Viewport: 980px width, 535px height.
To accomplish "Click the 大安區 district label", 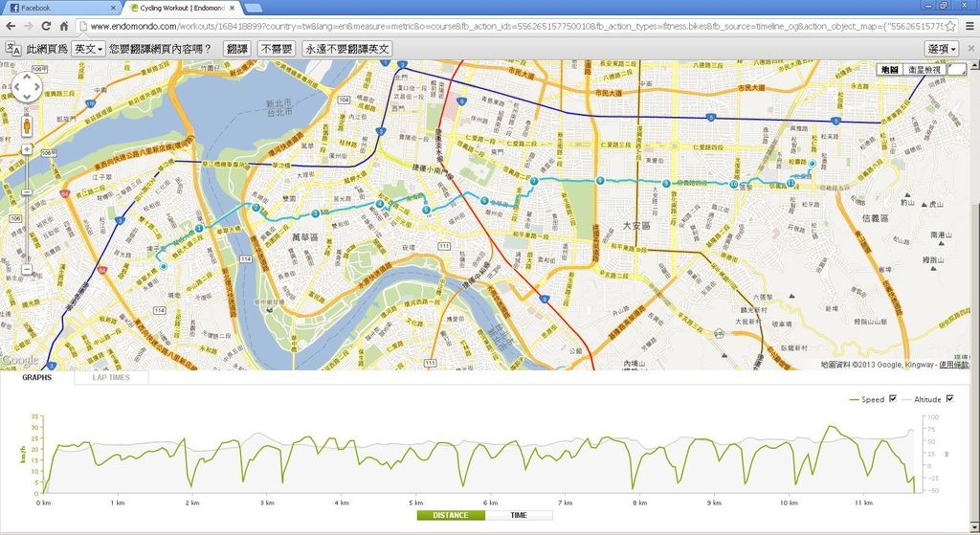I will 636,226.
